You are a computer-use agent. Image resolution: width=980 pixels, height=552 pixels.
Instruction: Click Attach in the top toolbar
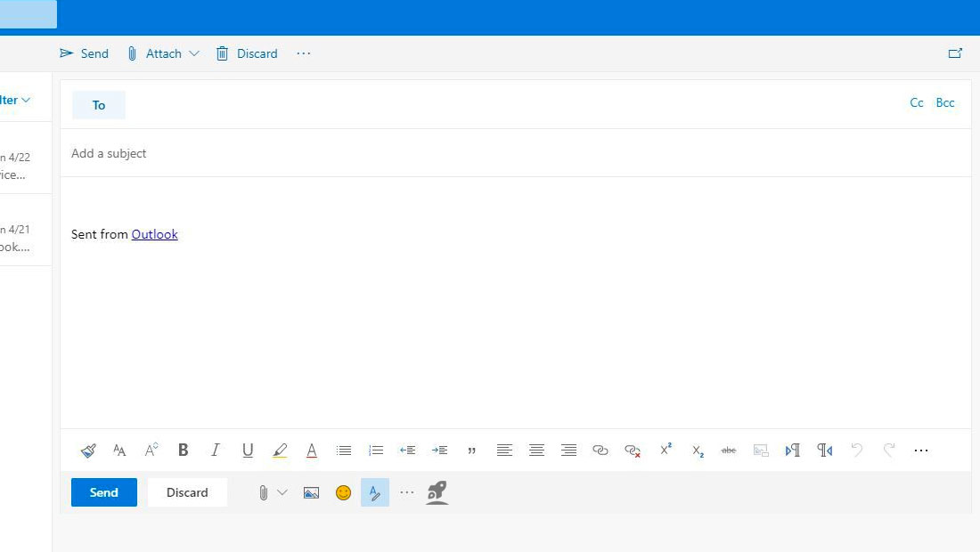coord(155,53)
